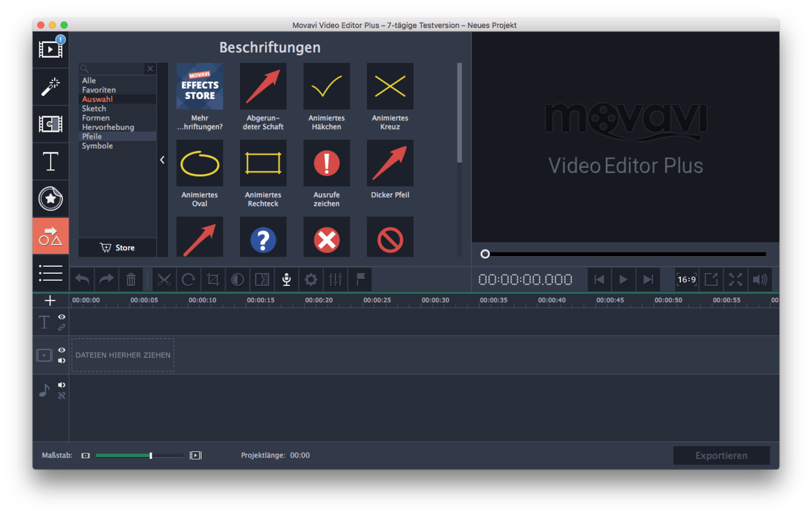This screenshot has height=516, width=812.
Task: Click the Undo arrow button
Action: tap(82, 280)
